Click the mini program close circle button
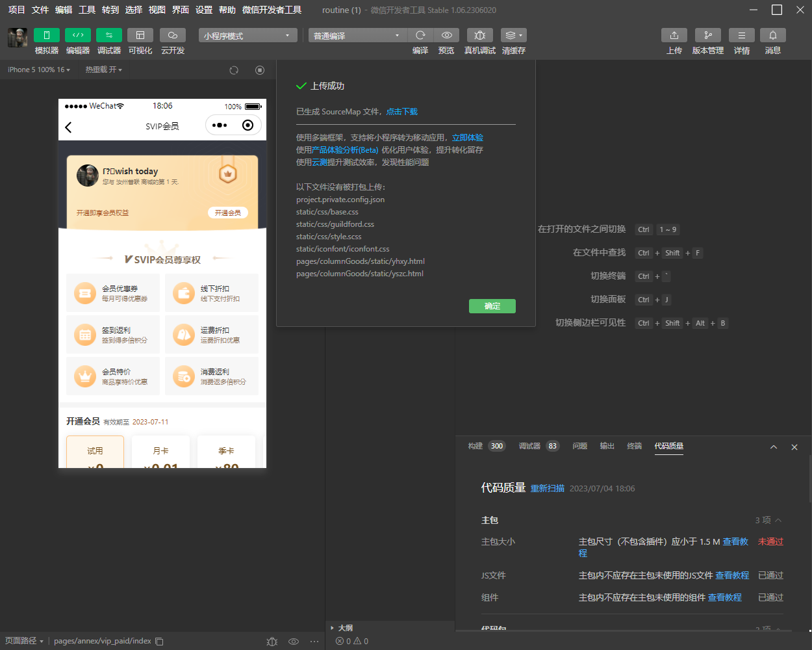 pos(247,125)
